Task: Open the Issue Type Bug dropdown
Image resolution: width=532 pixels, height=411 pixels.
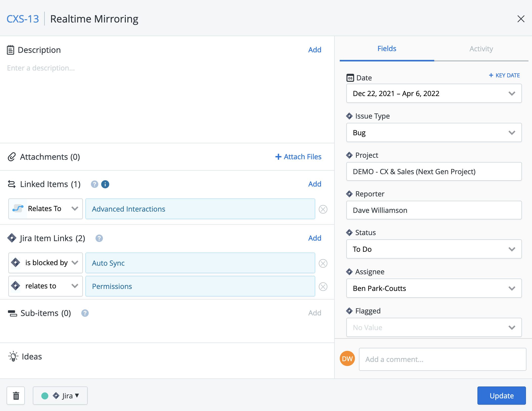Action: click(x=434, y=133)
